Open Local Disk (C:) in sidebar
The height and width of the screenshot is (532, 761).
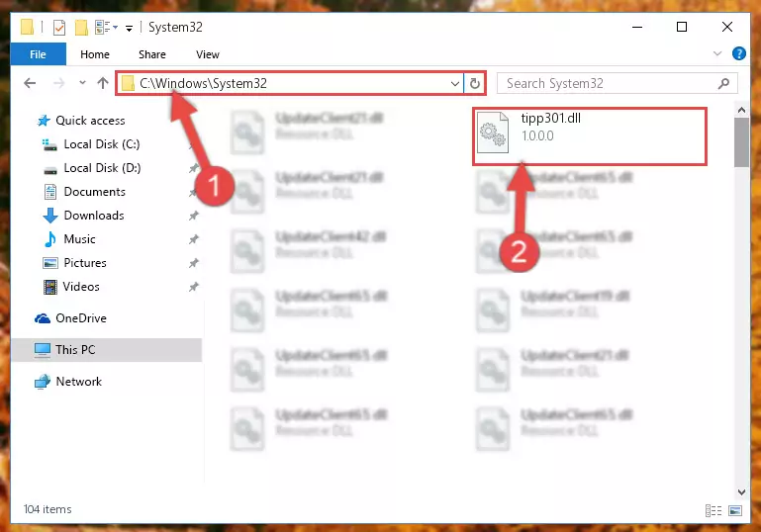click(102, 144)
